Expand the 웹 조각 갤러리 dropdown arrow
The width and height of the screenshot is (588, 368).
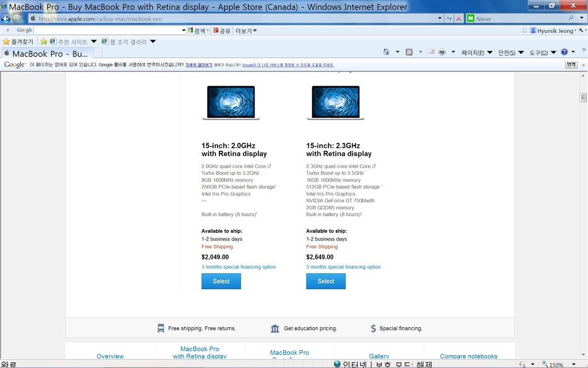[x=153, y=41]
